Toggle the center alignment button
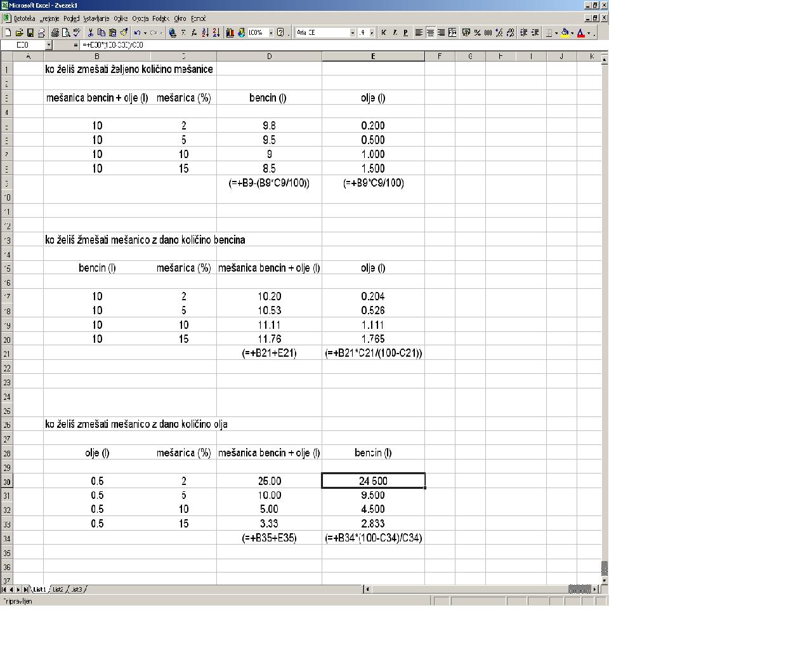 (x=430, y=32)
